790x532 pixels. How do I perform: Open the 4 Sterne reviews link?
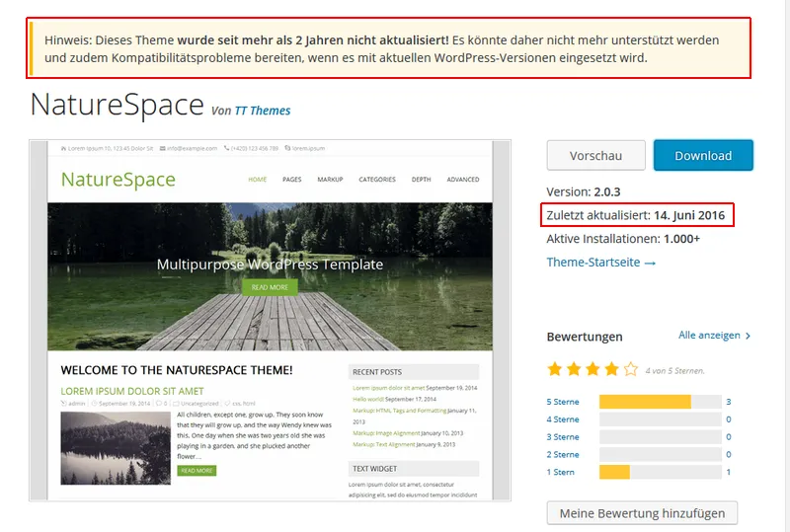point(563,419)
